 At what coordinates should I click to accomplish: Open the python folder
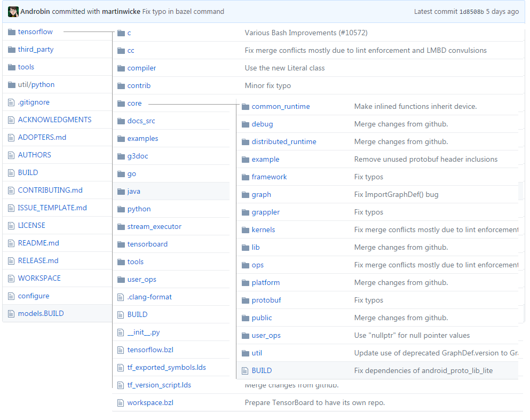(x=139, y=209)
